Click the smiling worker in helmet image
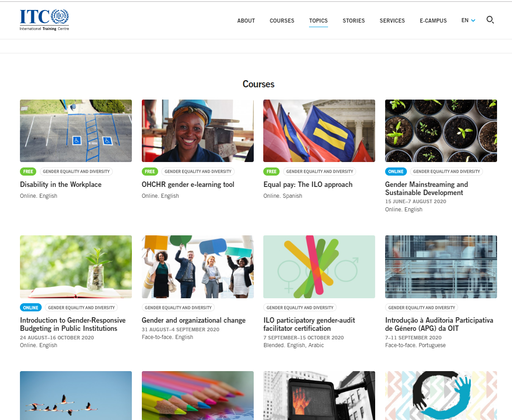The image size is (512, 420). pyautogui.click(x=198, y=131)
